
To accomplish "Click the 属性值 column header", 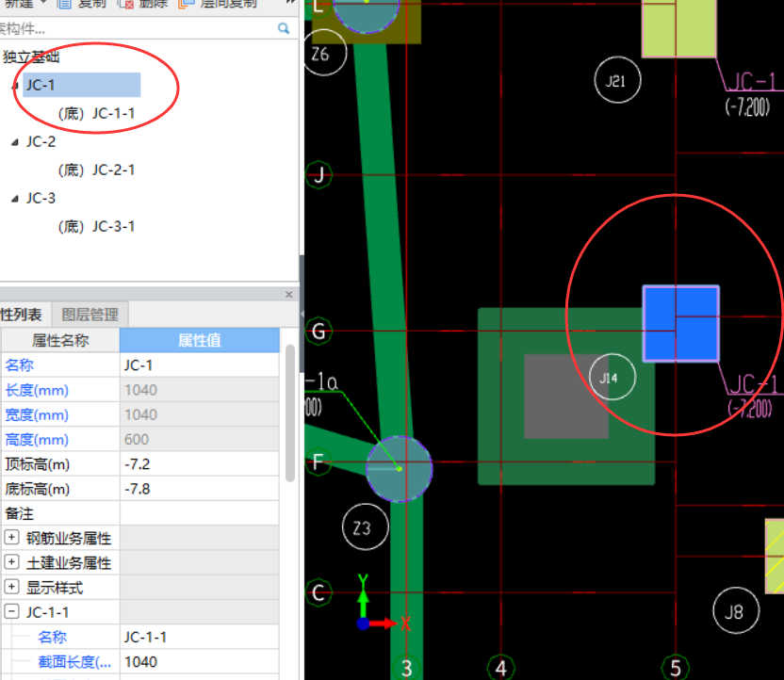I will point(200,340).
